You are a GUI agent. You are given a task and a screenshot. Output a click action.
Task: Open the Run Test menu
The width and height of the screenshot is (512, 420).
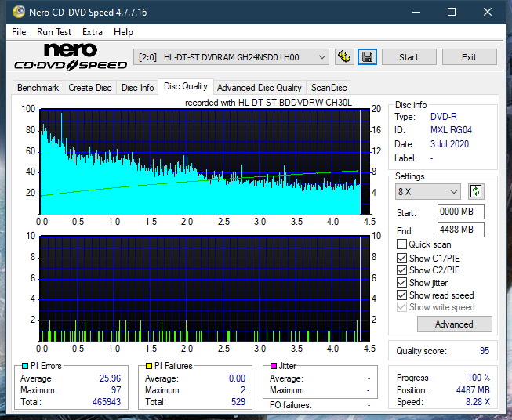54,32
